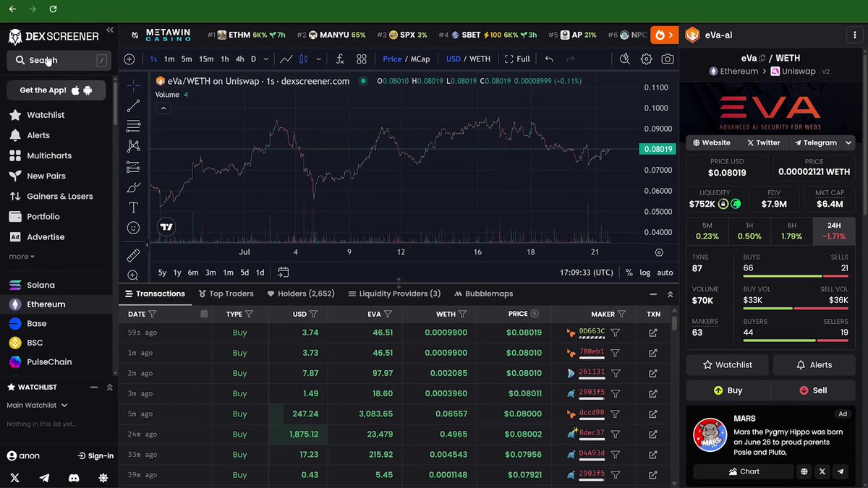Toggle Price view in Price/MCap switch
Screen dimensions: 868x488
tap(392, 59)
